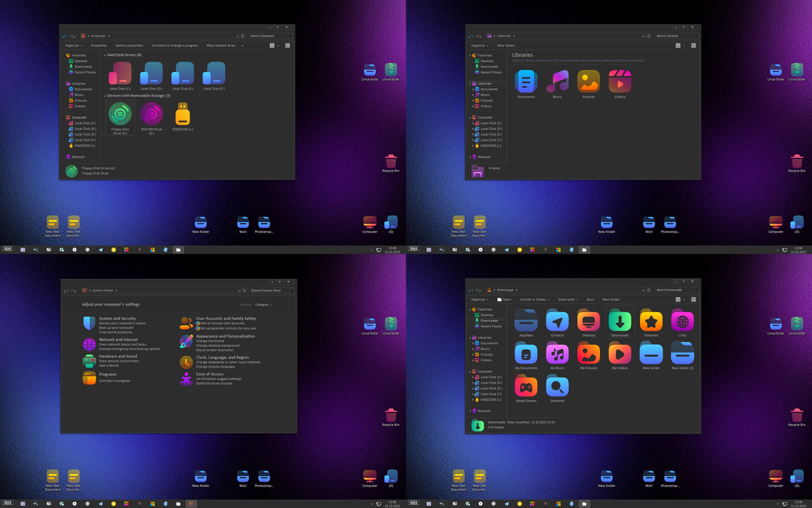Open the Saved Games folder icon
The height and width of the screenshot is (508, 812).
click(x=526, y=386)
